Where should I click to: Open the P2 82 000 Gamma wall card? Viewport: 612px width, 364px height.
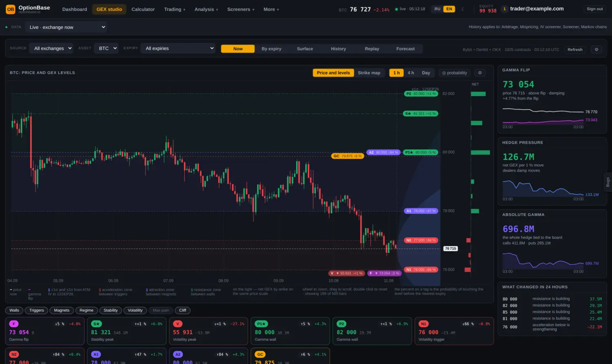[x=372, y=331]
